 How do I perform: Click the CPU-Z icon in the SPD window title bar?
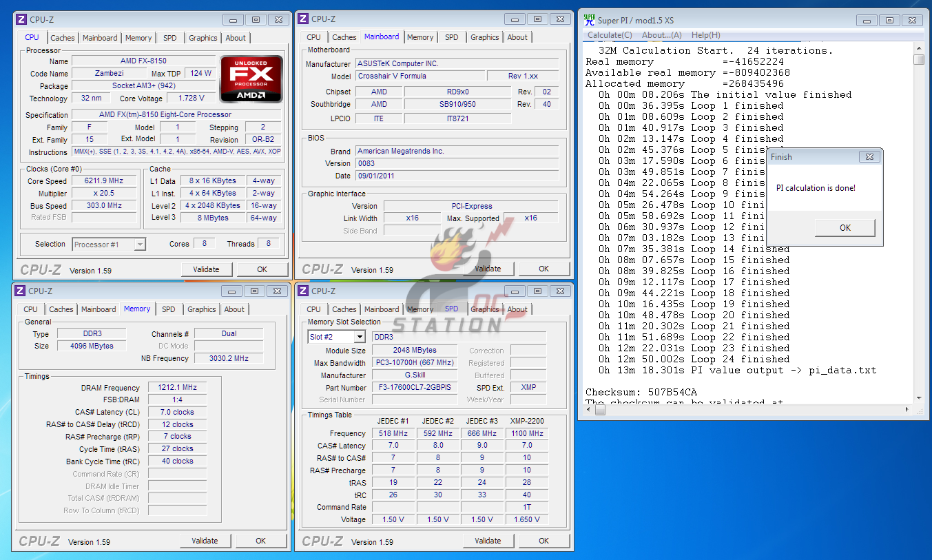(304, 291)
